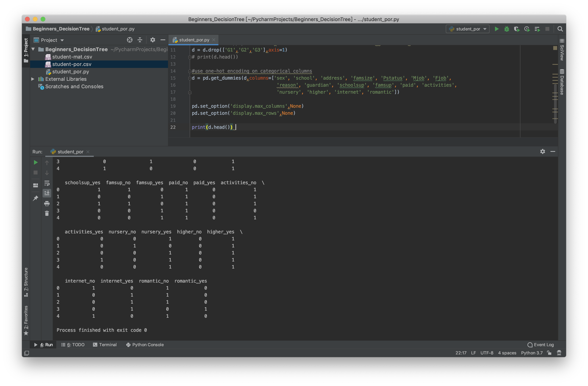588x386 pixels.
Task: Toggle read-only lock icon in status bar
Action: tap(549, 353)
